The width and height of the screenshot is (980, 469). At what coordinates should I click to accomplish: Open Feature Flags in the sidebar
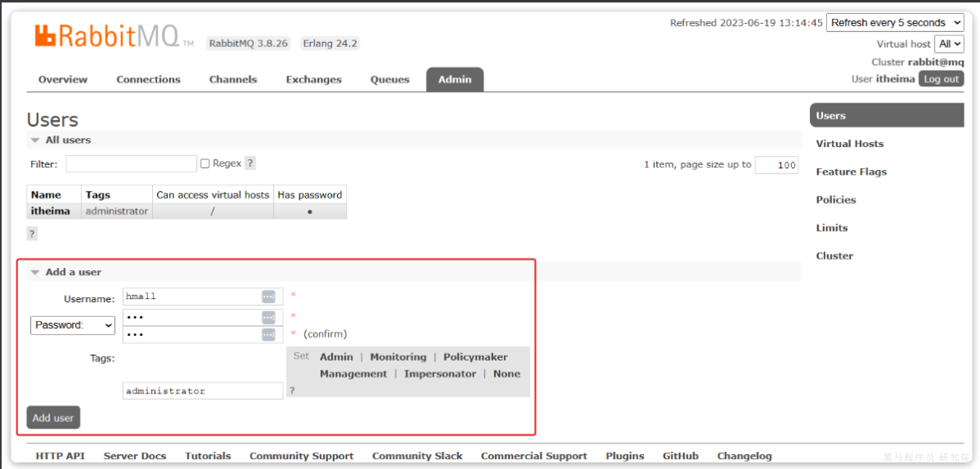click(x=851, y=172)
